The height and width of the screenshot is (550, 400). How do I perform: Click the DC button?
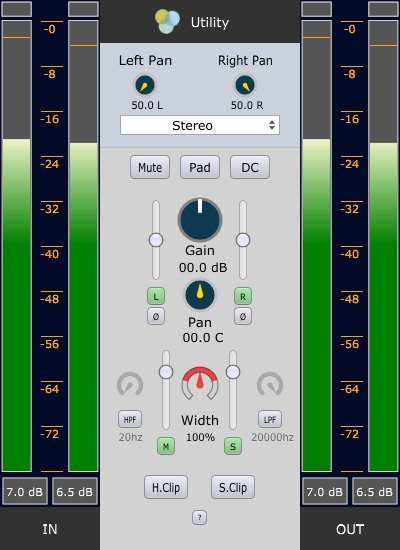coord(250,167)
